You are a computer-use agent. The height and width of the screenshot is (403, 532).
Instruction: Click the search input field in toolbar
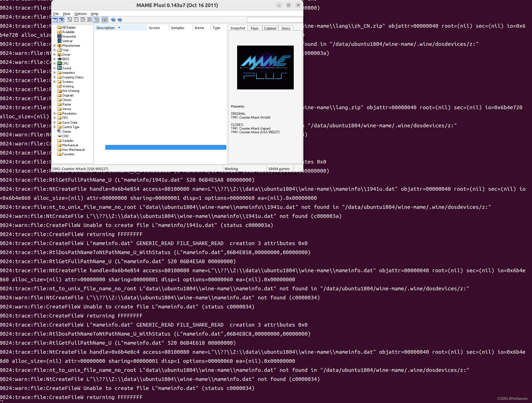click(274, 20)
